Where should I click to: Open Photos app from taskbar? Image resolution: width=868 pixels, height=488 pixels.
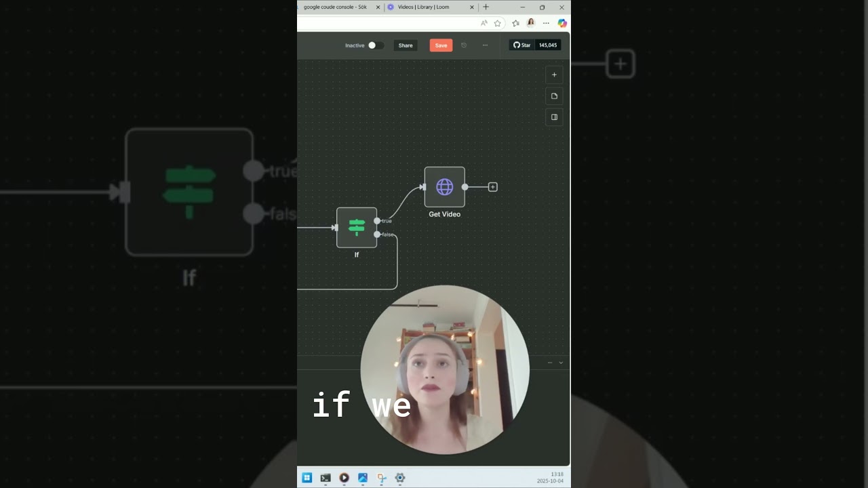(363, 478)
